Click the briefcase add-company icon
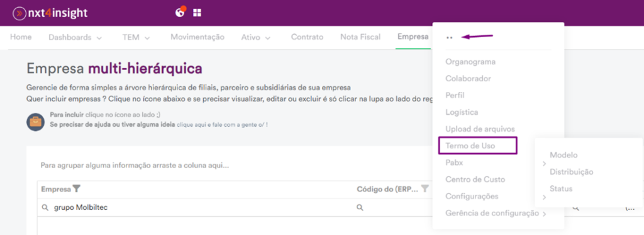This screenshot has width=644, height=235. tap(35, 122)
